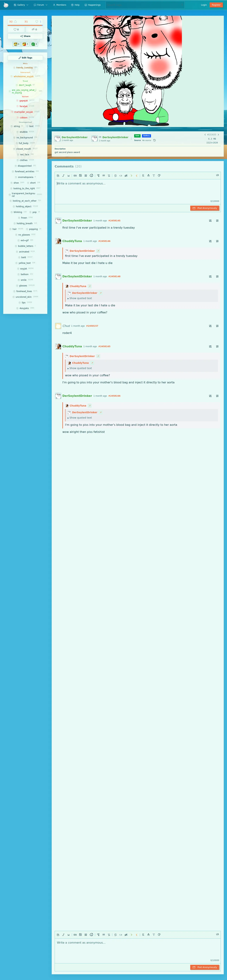Screen dimensions: 227x980
Task: Open the Edit Tags editor
Action: tap(25, 58)
